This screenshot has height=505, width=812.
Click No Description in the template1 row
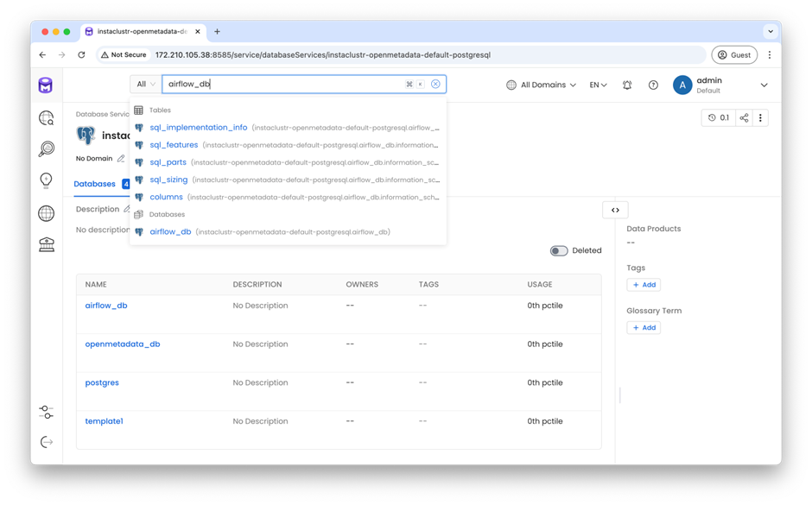pyautogui.click(x=260, y=421)
